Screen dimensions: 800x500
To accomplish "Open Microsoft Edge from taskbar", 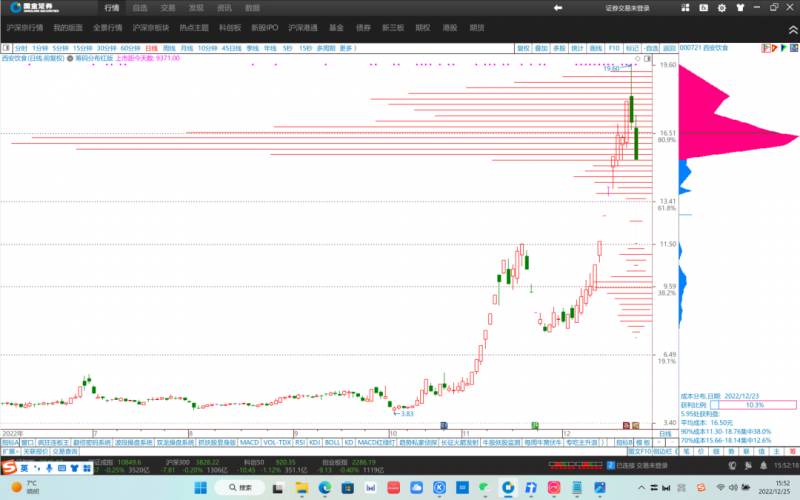I will click(x=325, y=488).
